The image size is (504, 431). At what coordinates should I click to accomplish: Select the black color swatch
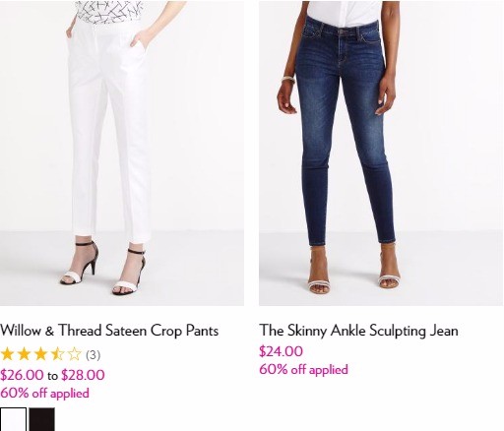(41, 419)
